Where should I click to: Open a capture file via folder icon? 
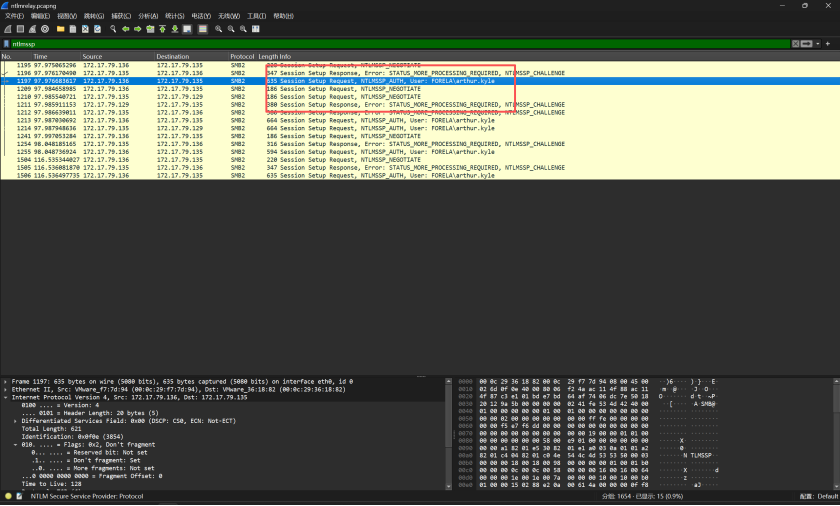tap(60, 29)
